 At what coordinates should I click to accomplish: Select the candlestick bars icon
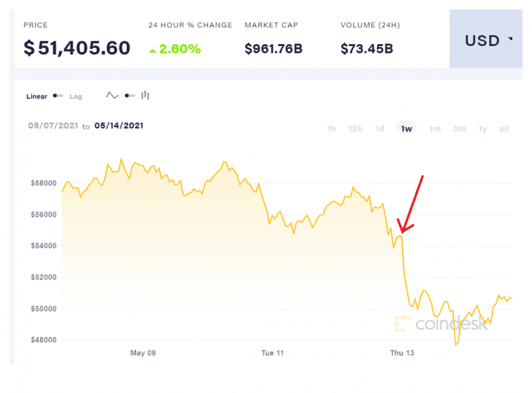pyautogui.click(x=146, y=96)
